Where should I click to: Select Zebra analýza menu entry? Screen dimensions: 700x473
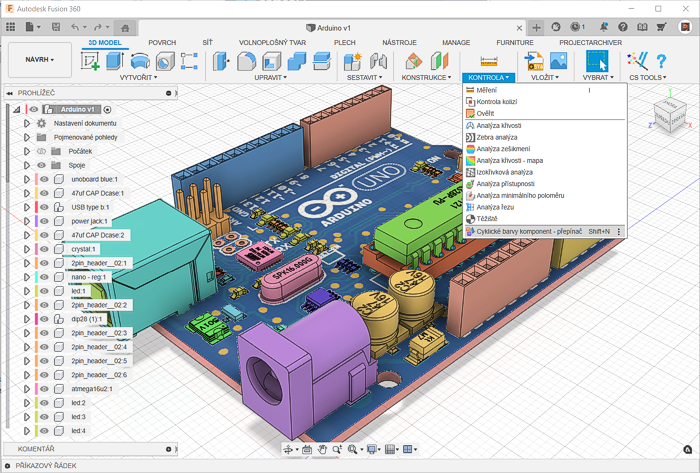[x=545, y=137]
